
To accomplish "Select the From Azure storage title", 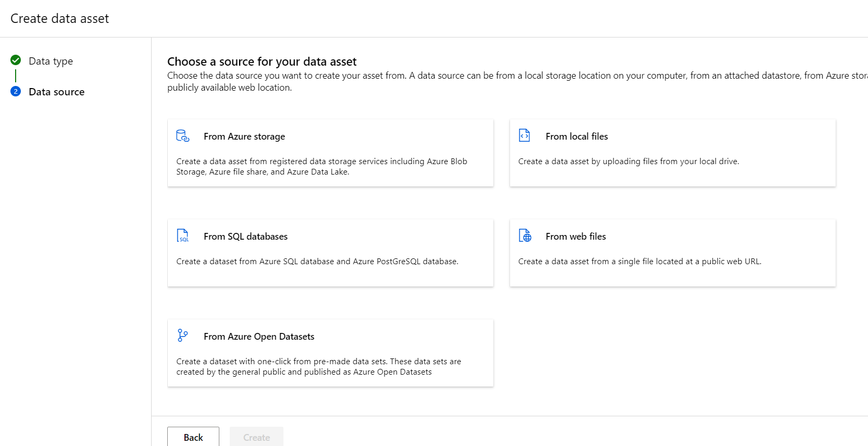I will (244, 137).
